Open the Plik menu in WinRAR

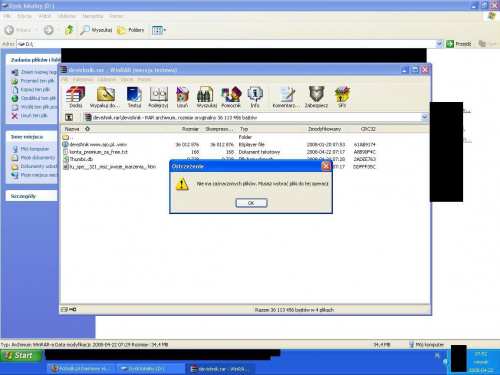pos(64,79)
